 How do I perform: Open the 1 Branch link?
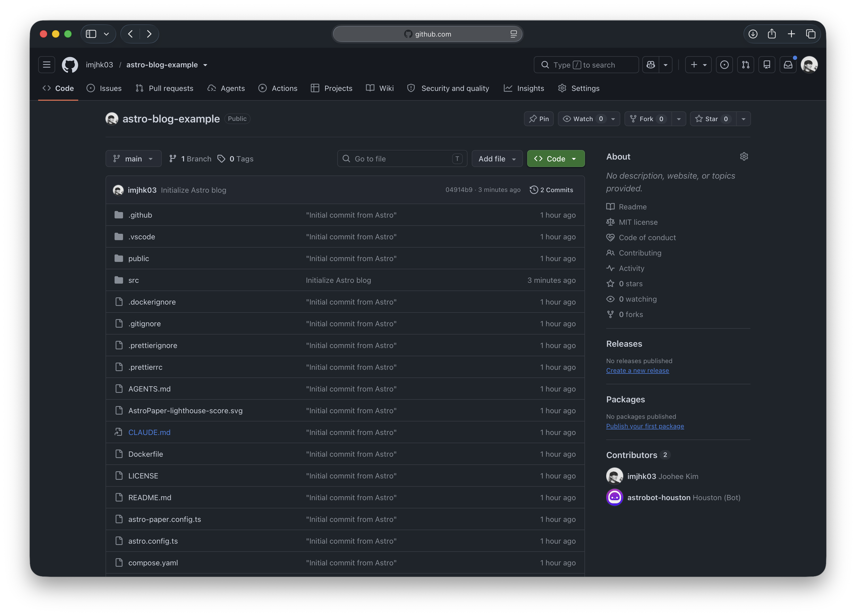pyautogui.click(x=190, y=159)
